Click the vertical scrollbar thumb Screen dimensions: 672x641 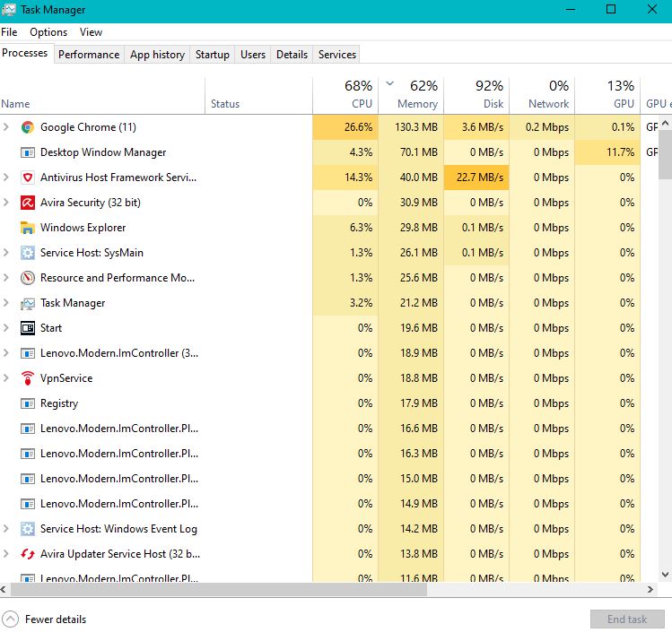coord(665,154)
